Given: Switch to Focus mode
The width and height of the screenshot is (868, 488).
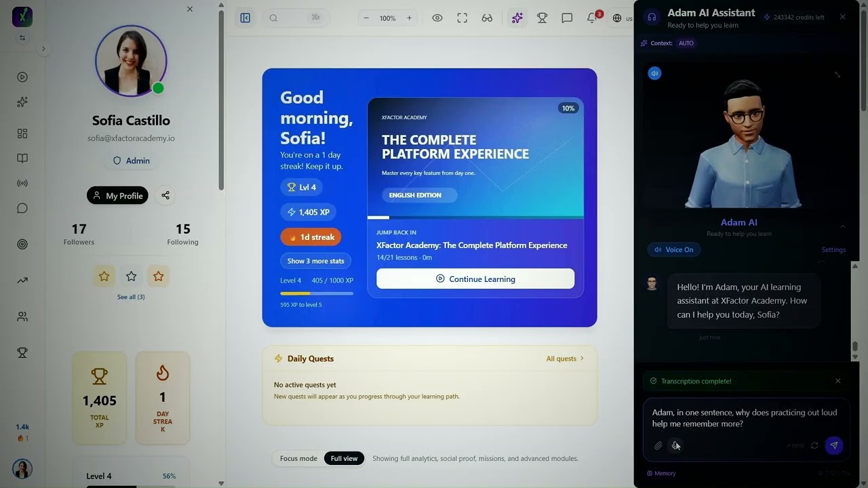Looking at the screenshot, I should [x=298, y=459].
